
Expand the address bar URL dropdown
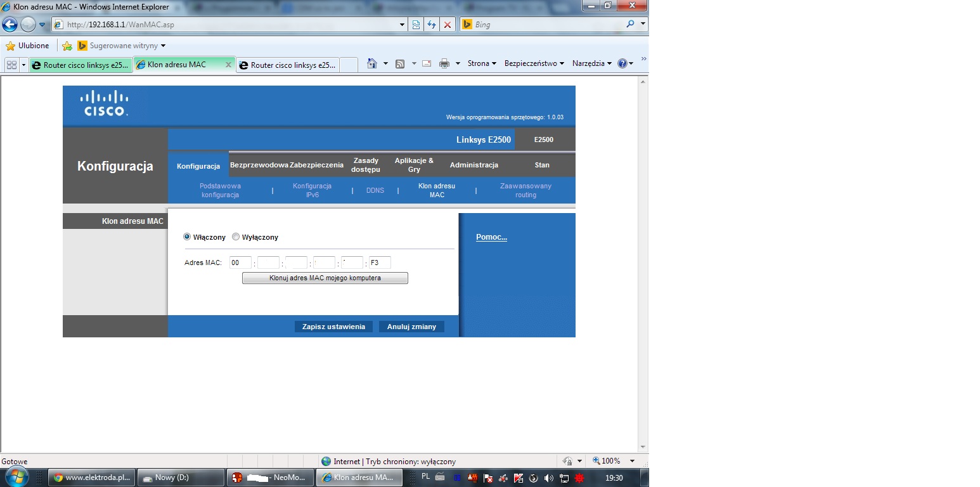pos(402,25)
